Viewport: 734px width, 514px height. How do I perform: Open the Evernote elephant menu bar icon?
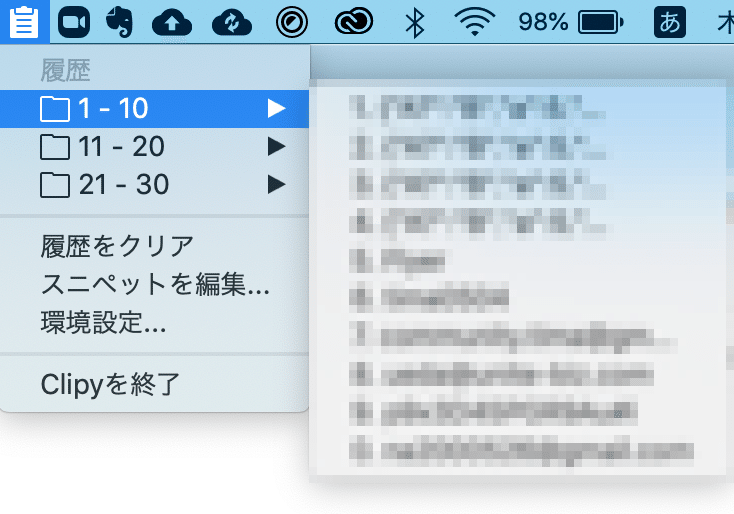pos(119,22)
